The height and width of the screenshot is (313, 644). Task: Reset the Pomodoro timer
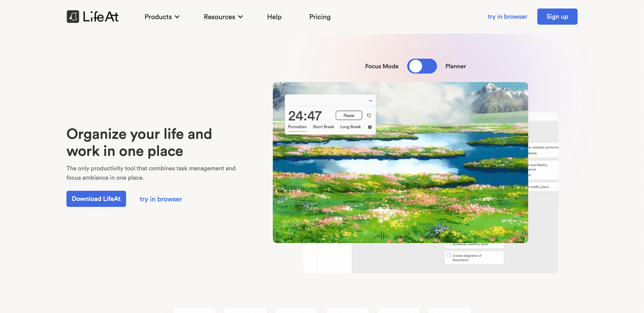click(369, 115)
